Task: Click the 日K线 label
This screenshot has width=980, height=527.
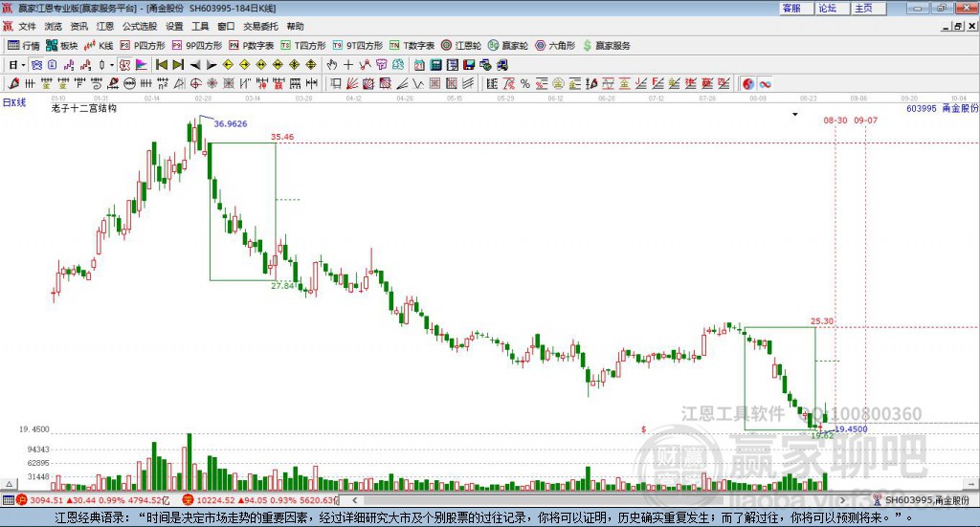Action: (x=14, y=102)
